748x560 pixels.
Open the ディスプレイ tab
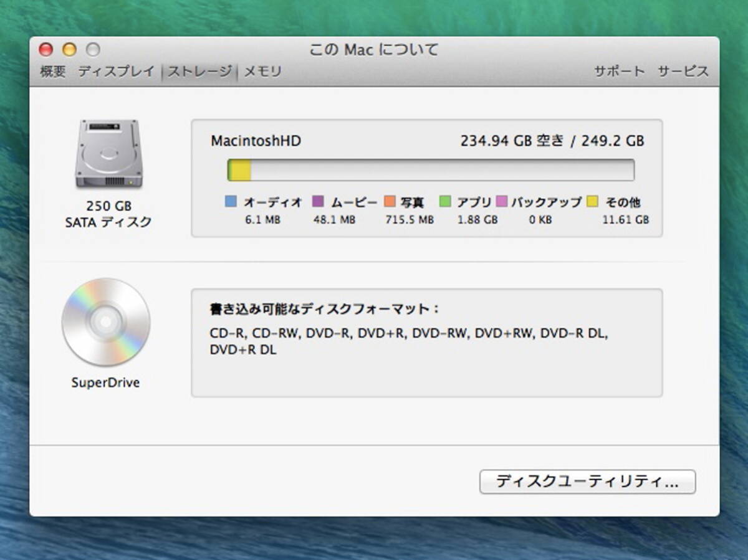click(116, 72)
